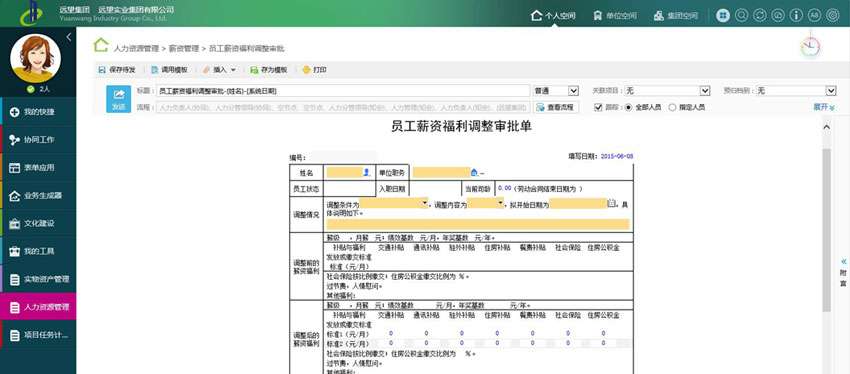The height and width of the screenshot is (374, 850).
Task: Click the 查看流程 button
Action: (556, 107)
